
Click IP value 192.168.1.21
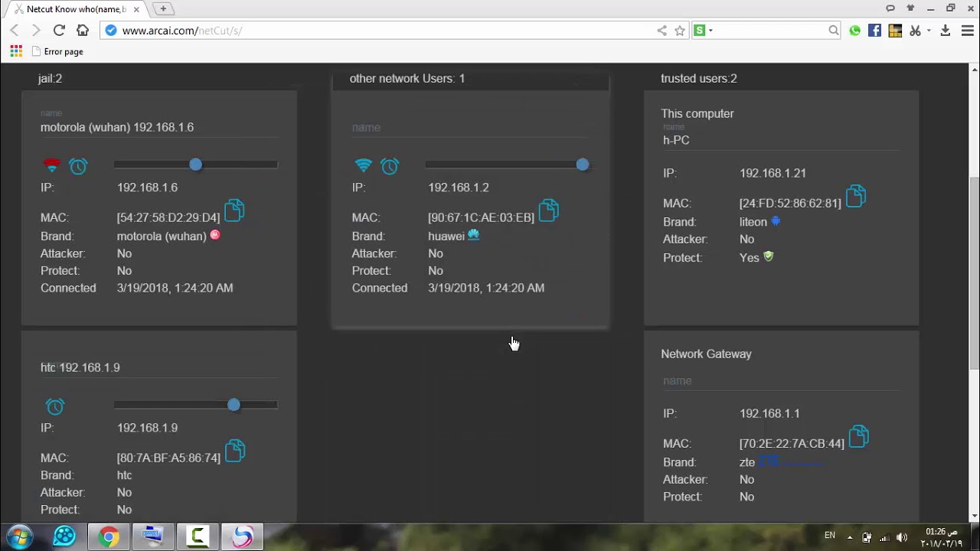pyautogui.click(x=773, y=173)
